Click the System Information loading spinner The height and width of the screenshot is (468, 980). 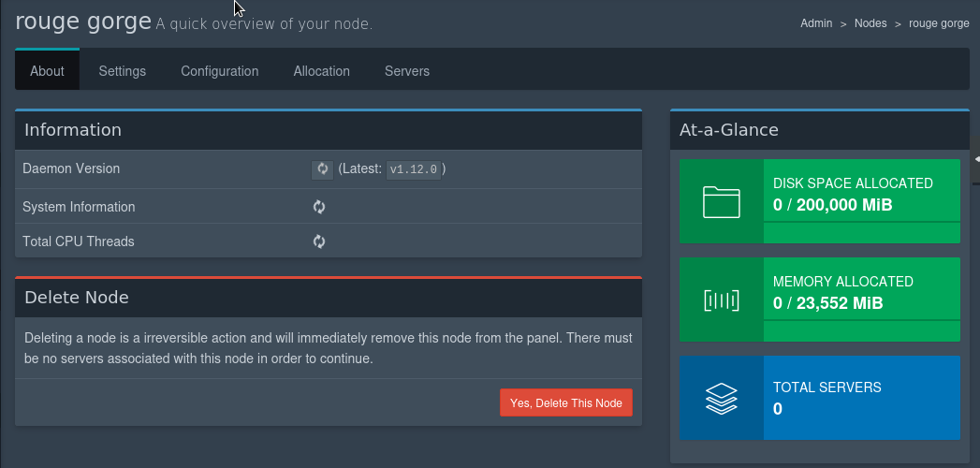(319, 207)
